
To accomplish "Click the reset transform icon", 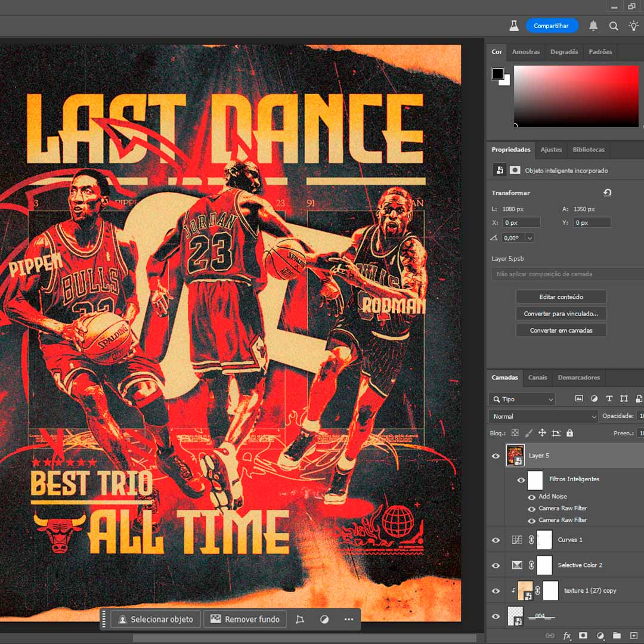I will point(607,193).
